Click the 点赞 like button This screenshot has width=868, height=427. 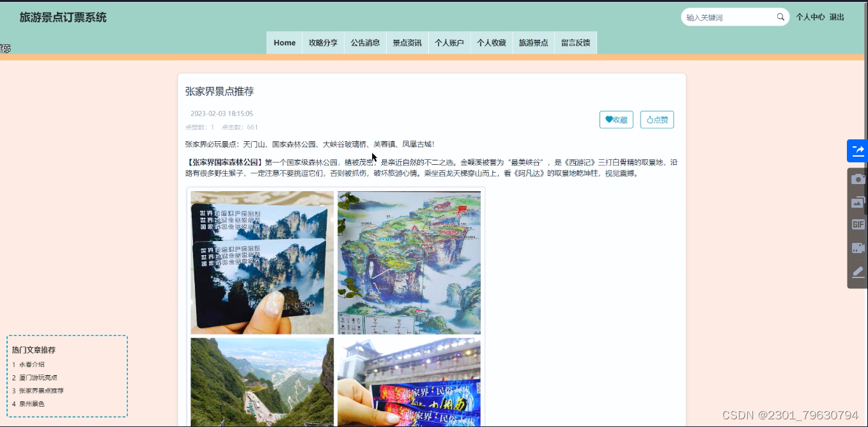(x=657, y=120)
